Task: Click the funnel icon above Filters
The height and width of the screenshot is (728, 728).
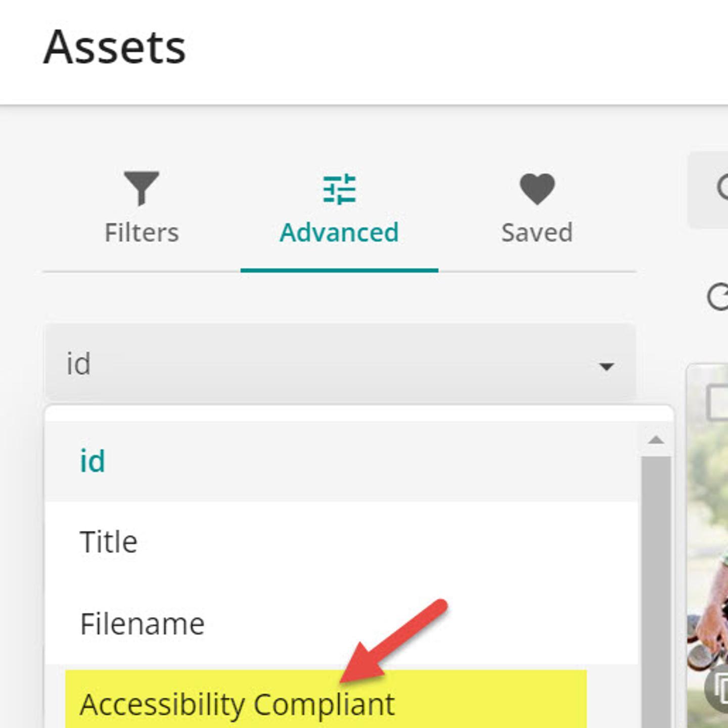Action: coord(141,188)
